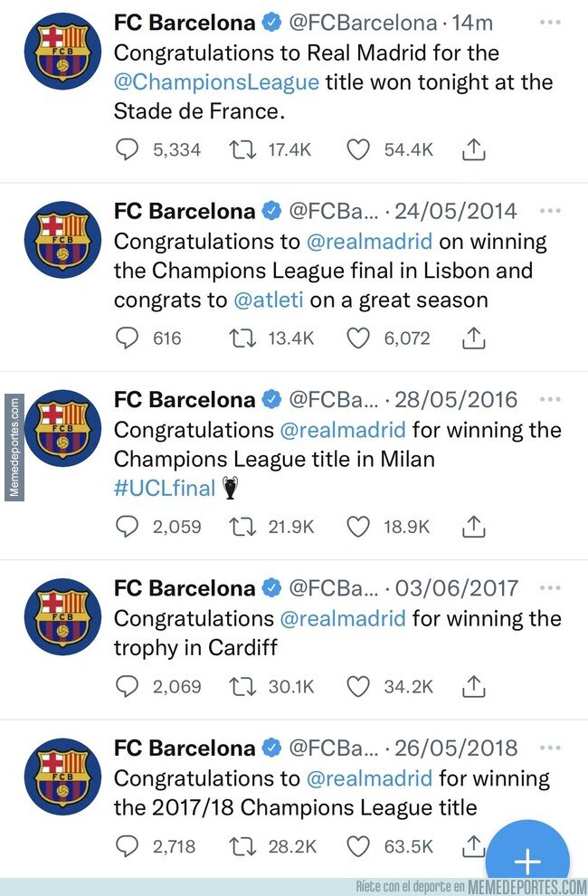Open more options on the 28/05/2016 tweet
The width and height of the screenshot is (588, 896).
pos(550,399)
